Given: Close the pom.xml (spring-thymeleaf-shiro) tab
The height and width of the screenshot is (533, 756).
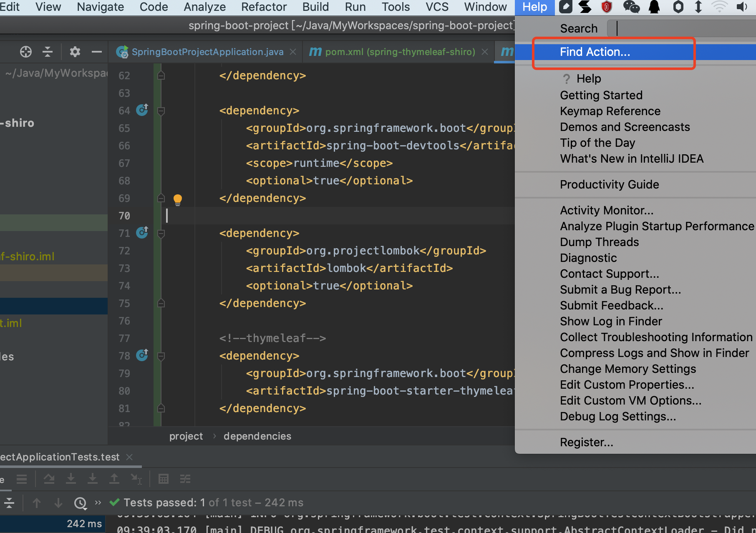Looking at the screenshot, I should pyautogui.click(x=485, y=52).
